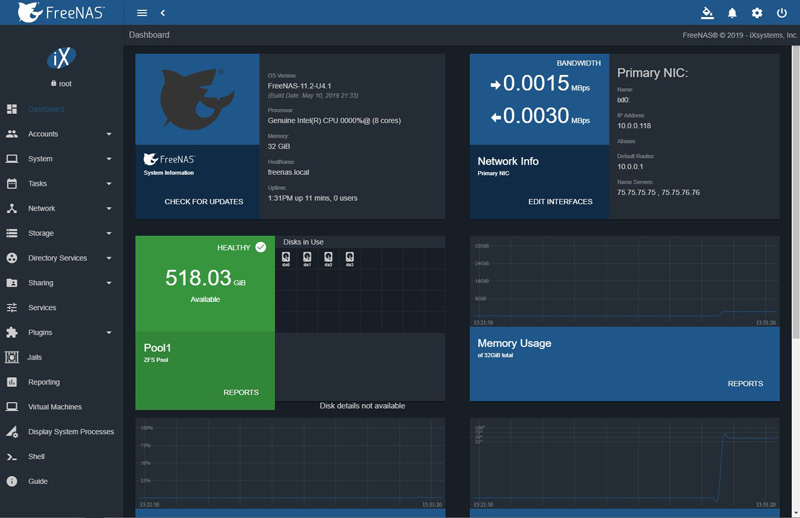
Task: Expand the Storage submenu arrow
Action: (109, 233)
